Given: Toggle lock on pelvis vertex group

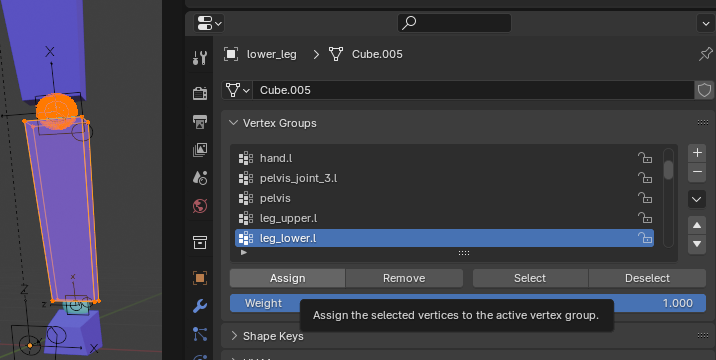Looking at the screenshot, I should click(x=645, y=198).
